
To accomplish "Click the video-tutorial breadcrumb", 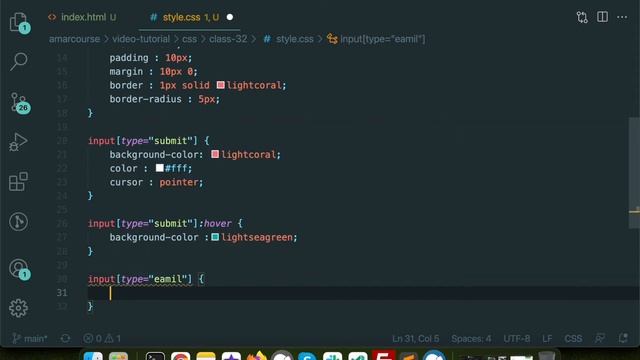I will pyautogui.click(x=141, y=39).
